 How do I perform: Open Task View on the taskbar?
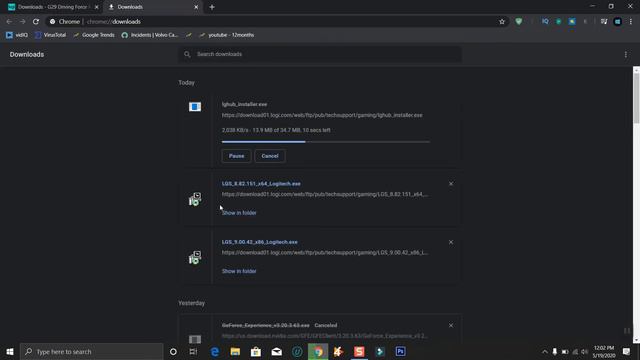coord(193,351)
